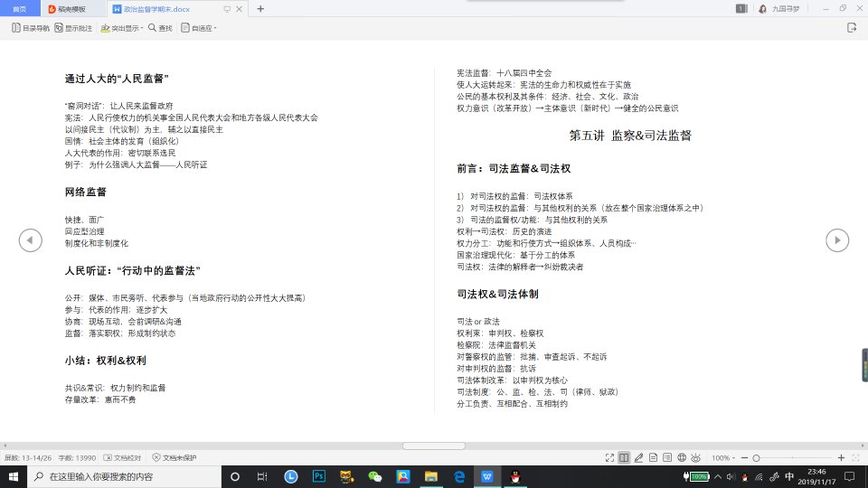The image size is (868, 488).
Task: Click the 屏数 13-14/26 page indicator
Action: (28, 457)
